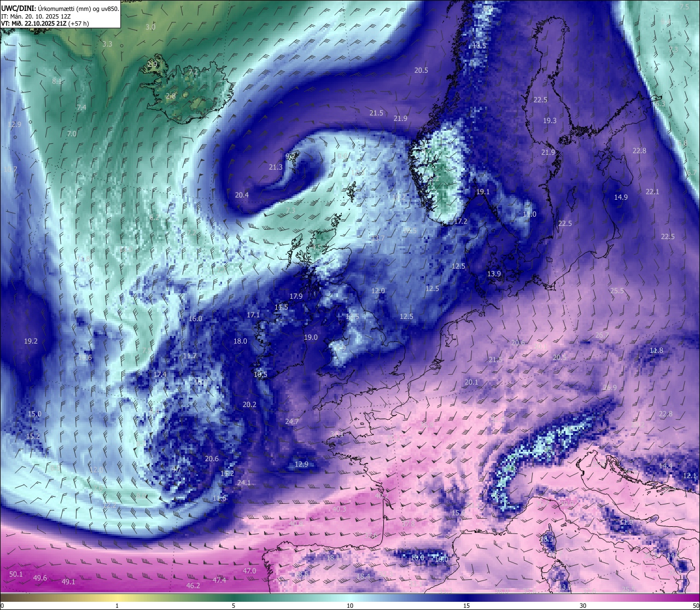Click the "5" tick on the color scale
Screen dimensions: 700x610
pos(234,606)
